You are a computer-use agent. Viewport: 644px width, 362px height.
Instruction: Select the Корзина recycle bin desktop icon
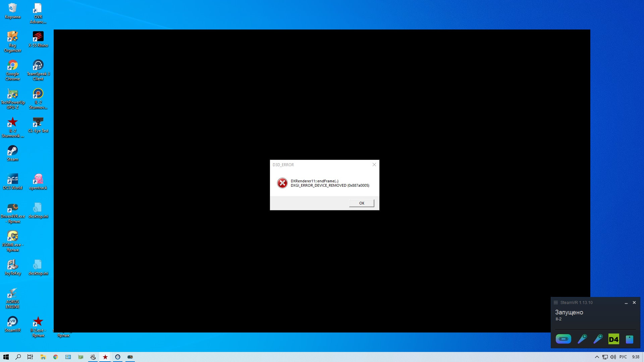pyautogui.click(x=12, y=11)
